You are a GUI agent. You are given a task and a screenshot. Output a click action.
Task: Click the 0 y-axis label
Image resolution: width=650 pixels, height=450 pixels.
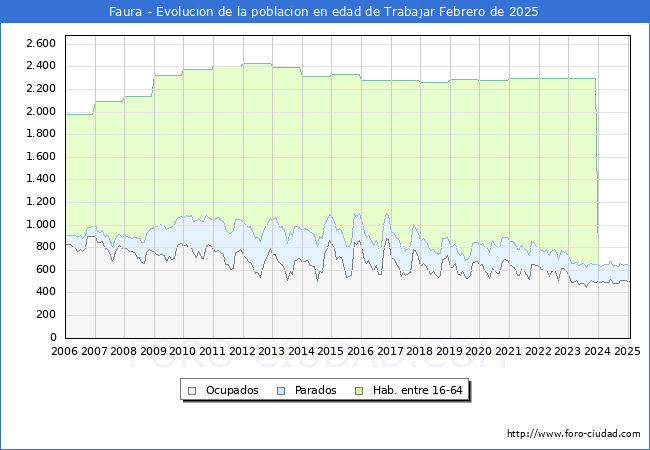tap(53, 338)
